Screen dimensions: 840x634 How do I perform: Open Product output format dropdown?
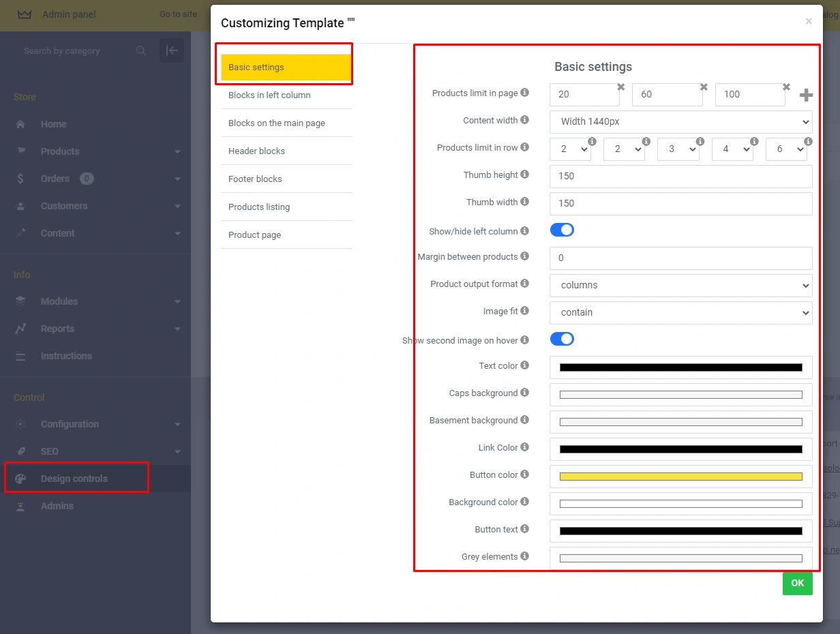pyautogui.click(x=680, y=285)
